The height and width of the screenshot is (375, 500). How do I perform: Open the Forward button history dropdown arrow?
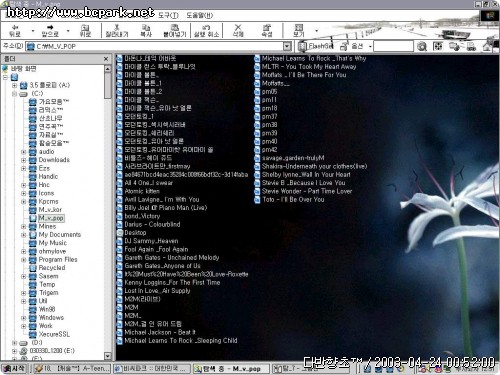click(68, 31)
